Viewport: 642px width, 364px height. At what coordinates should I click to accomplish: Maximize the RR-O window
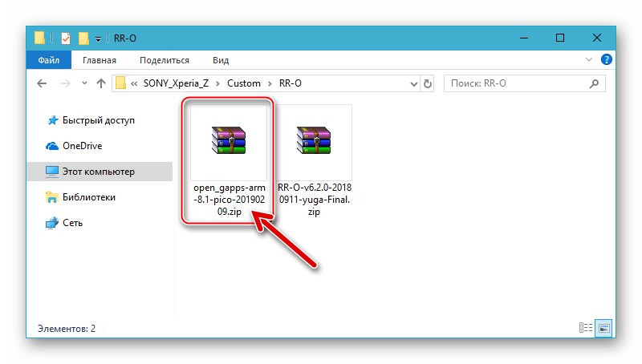560,38
